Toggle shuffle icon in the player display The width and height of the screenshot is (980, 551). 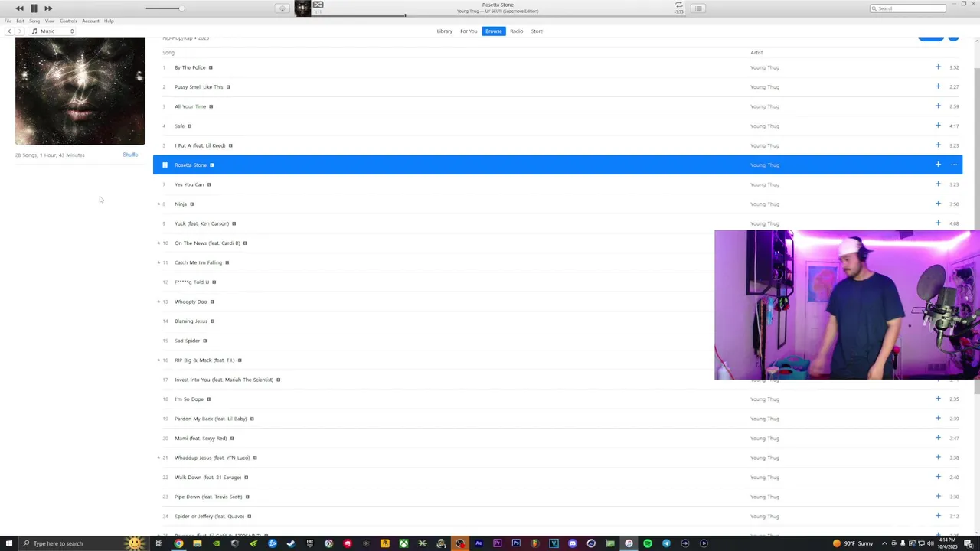(x=318, y=5)
